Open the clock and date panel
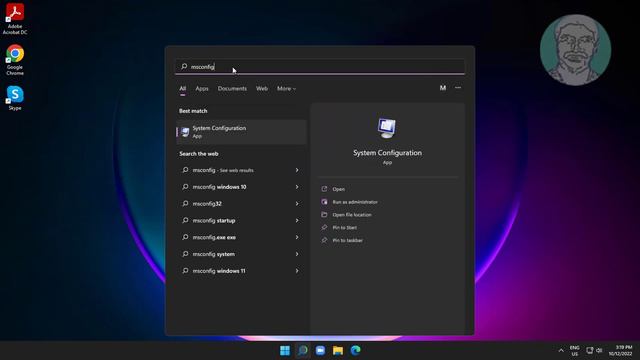 tap(620, 351)
